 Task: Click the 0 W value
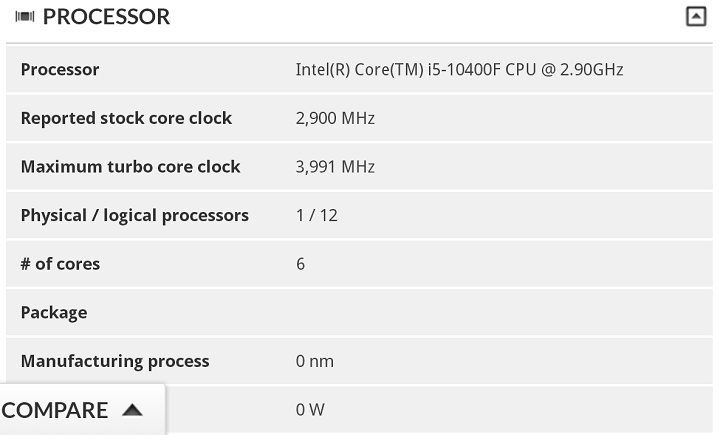click(310, 410)
